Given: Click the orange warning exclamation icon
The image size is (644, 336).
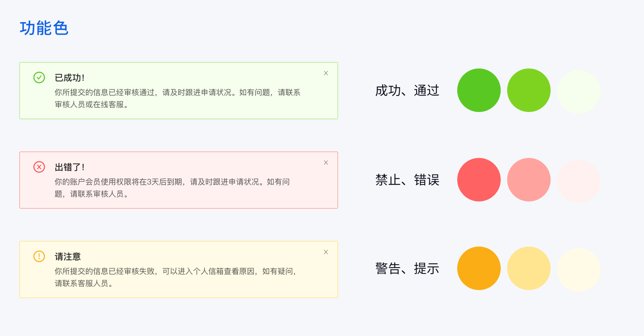Looking at the screenshot, I should (39, 256).
